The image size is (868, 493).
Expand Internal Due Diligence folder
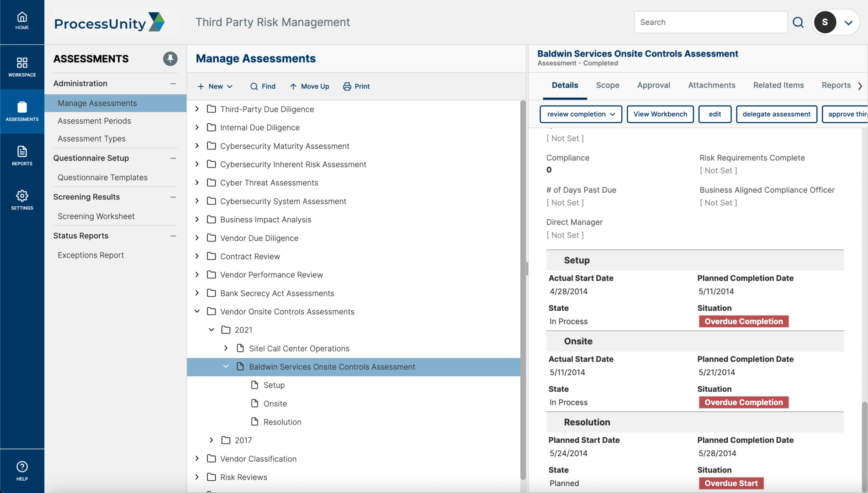pos(197,127)
